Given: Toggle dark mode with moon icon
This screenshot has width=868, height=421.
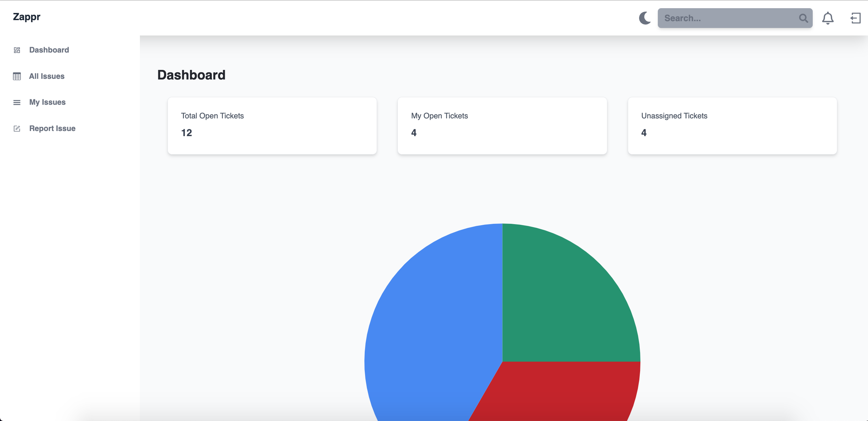Looking at the screenshot, I should coord(645,18).
